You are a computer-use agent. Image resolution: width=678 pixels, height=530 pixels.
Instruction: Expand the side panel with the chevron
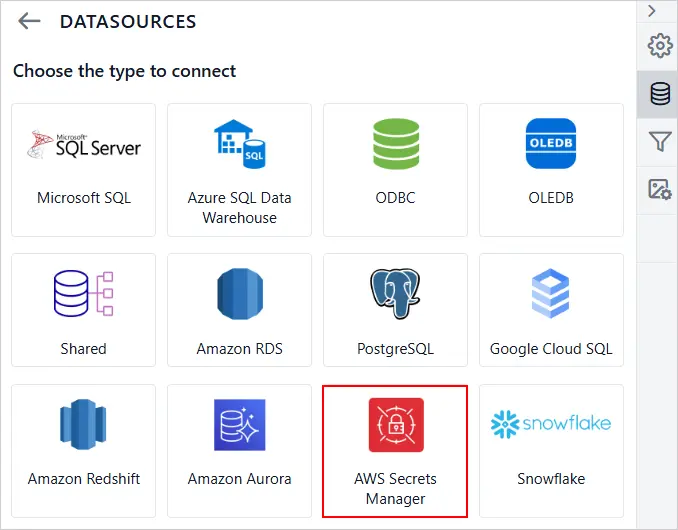tap(652, 11)
